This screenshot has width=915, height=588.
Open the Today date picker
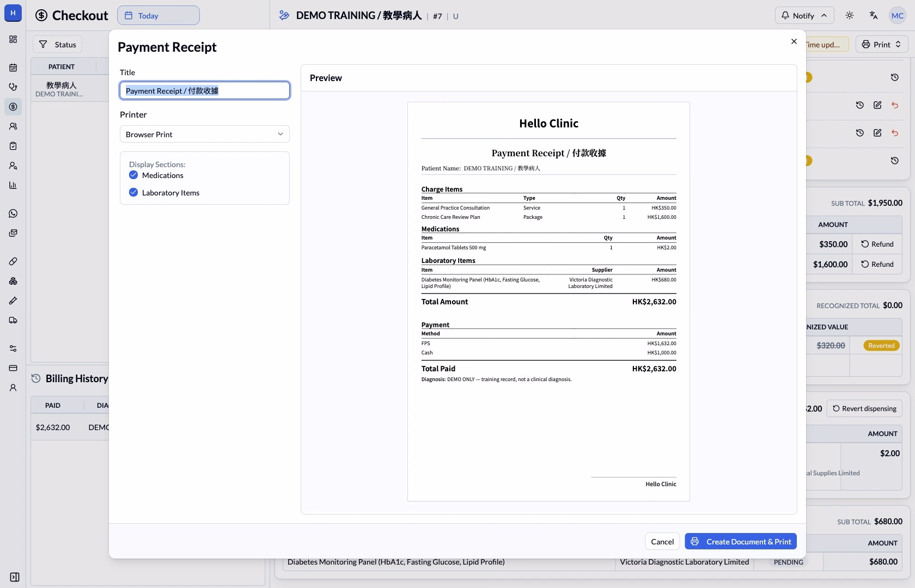[x=158, y=15]
